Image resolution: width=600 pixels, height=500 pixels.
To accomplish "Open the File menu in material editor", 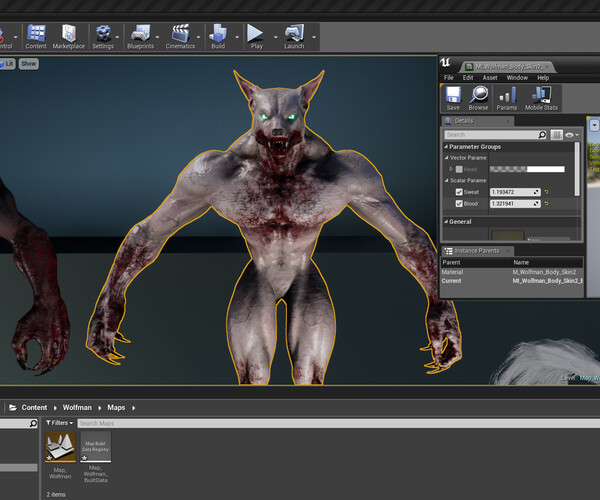I will [448, 78].
